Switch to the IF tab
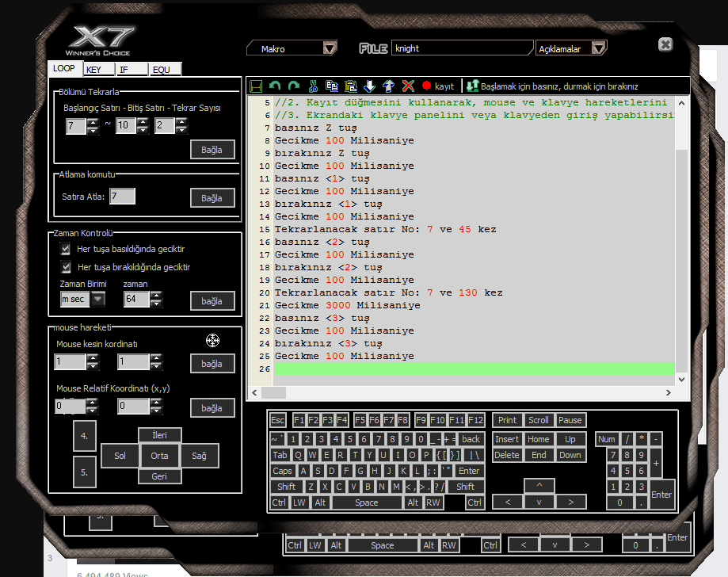The width and height of the screenshot is (728, 577). 131,70
